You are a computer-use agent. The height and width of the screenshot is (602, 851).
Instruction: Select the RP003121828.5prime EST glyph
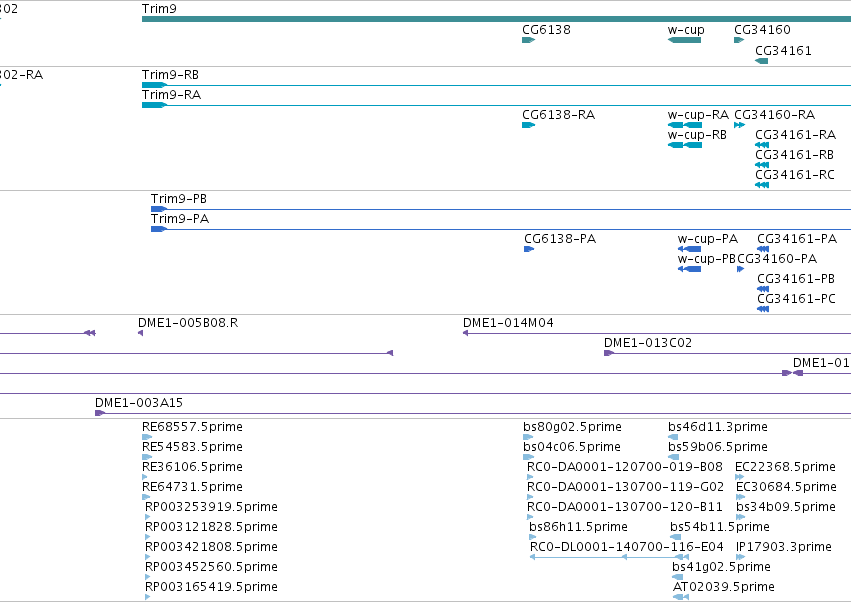148,537
